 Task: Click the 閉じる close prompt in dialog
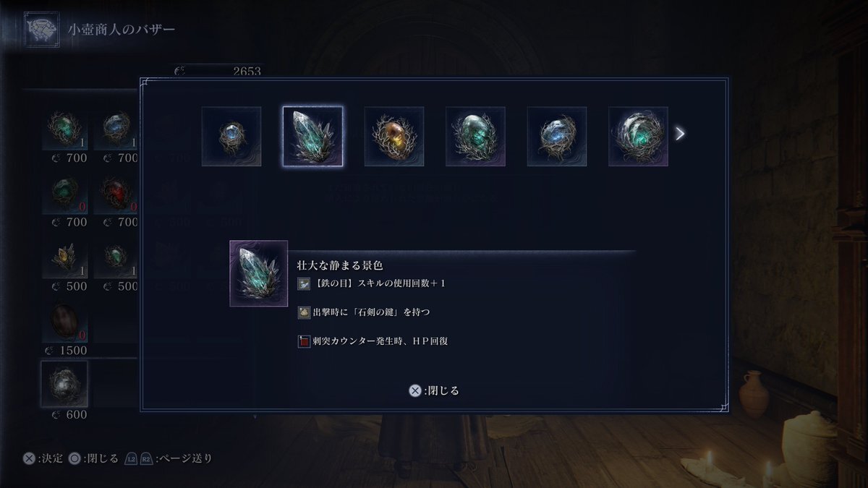[x=434, y=390]
